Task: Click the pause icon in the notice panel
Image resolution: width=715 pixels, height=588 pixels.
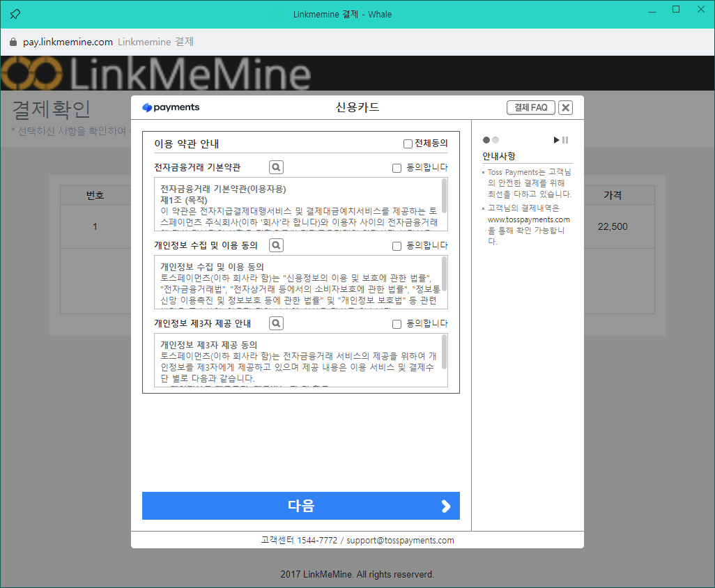Action: coord(565,140)
